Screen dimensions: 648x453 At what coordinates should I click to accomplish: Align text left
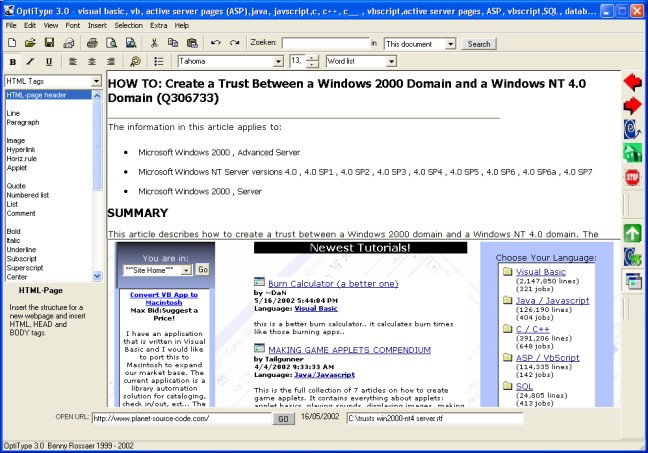[73, 62]
